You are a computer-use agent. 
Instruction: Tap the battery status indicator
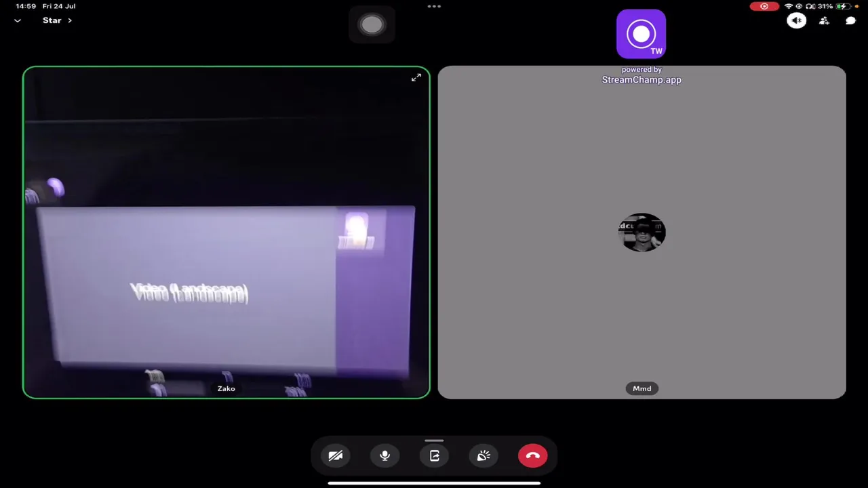click(844, 6)
